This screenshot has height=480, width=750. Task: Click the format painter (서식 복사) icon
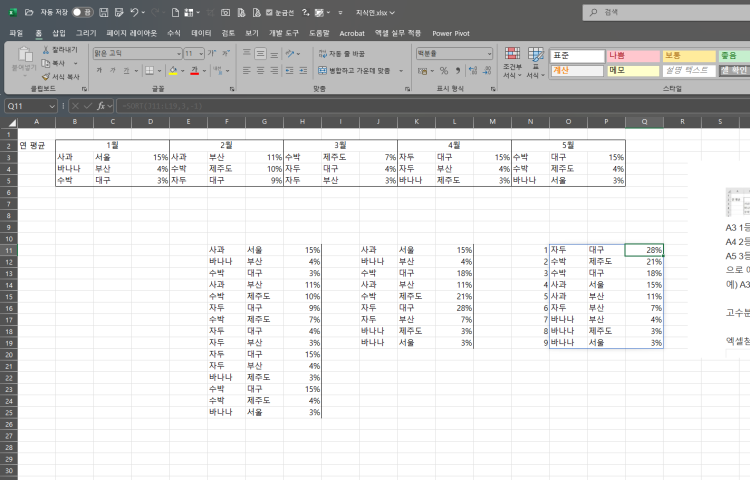coord(46,76)
